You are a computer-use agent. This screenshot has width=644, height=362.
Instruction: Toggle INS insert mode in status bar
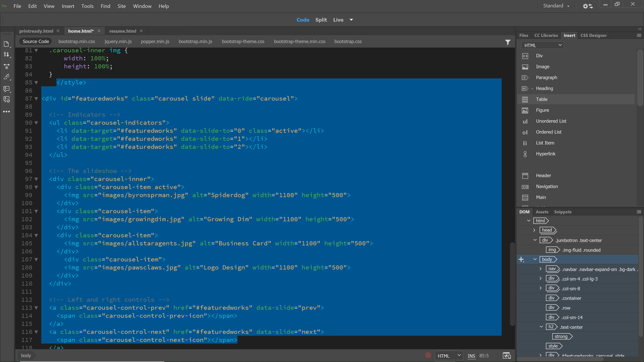click(x=471, y=356)
